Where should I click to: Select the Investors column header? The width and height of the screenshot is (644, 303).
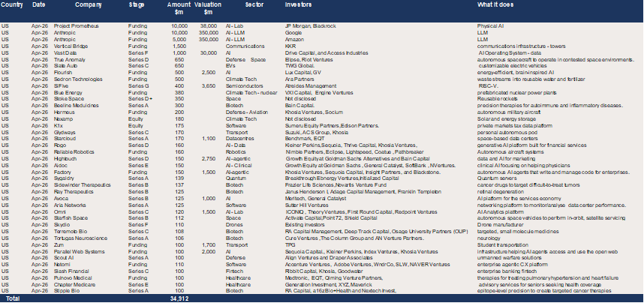point(298,5)
